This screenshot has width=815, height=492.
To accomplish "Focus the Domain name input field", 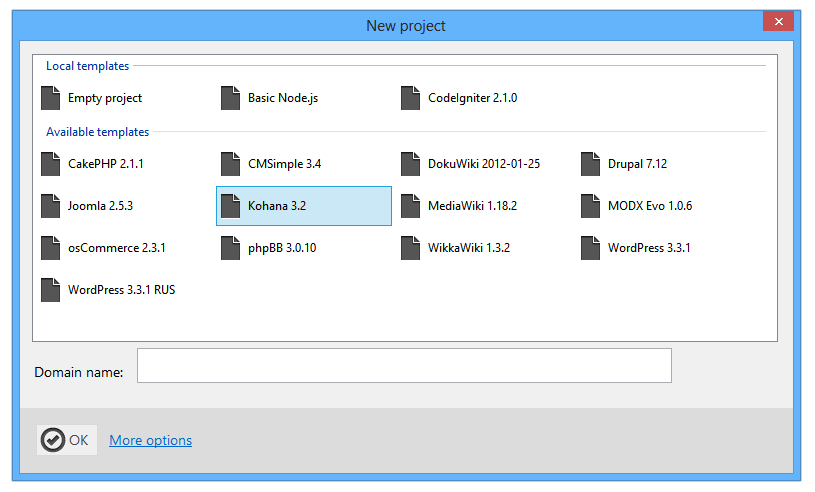I will 404,366.
